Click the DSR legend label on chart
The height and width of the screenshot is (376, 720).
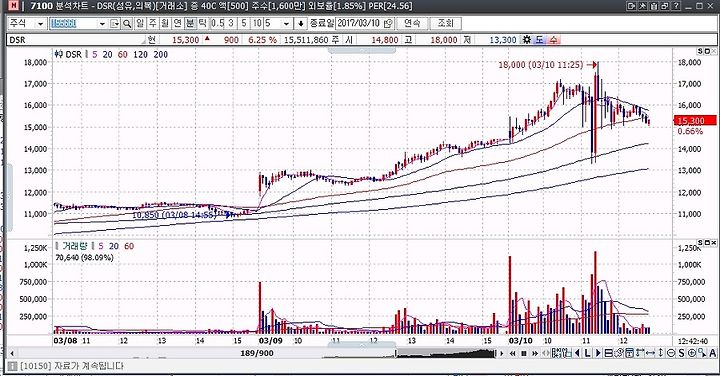coord(73,55)
